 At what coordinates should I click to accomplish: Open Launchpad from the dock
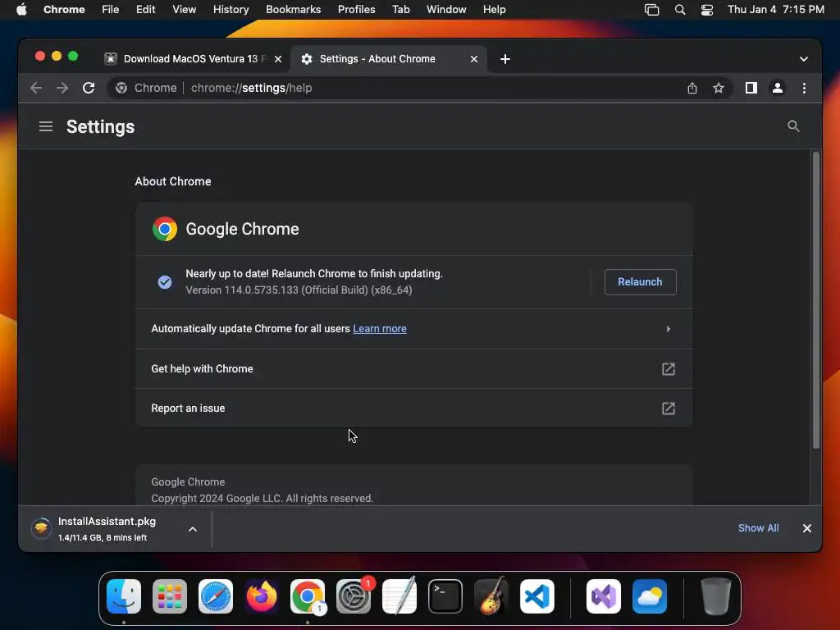[x=170, y=596]
